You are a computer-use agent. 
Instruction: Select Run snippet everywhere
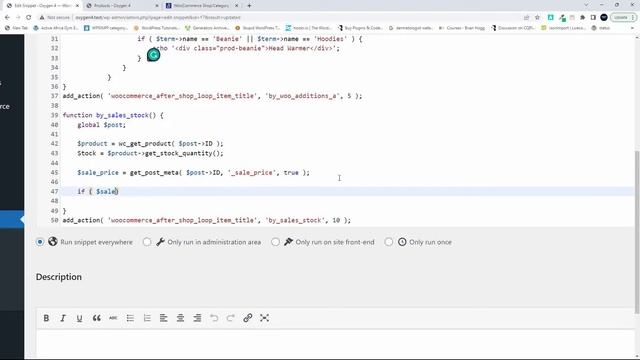[x=40, y=242]
